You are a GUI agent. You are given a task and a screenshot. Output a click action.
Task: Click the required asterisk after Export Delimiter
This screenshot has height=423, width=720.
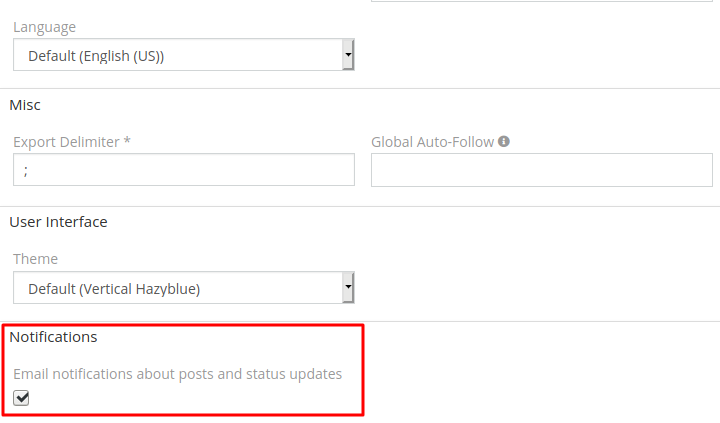coord(127,142)
